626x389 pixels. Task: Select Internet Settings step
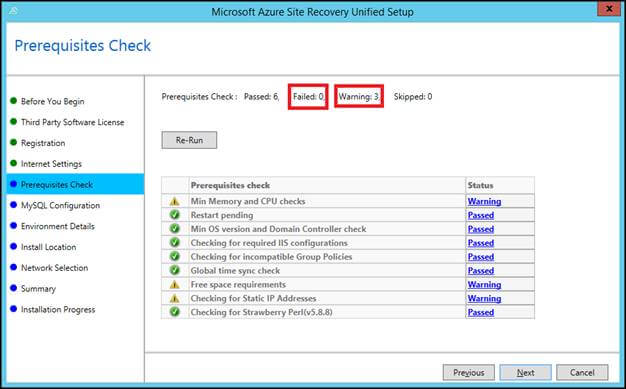51,164
